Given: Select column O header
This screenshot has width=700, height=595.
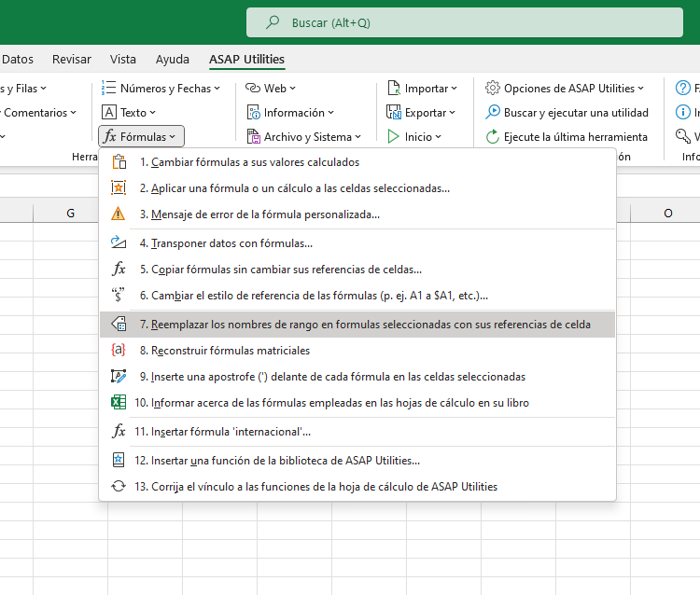Looking at the screenshot, I should 665,214.
